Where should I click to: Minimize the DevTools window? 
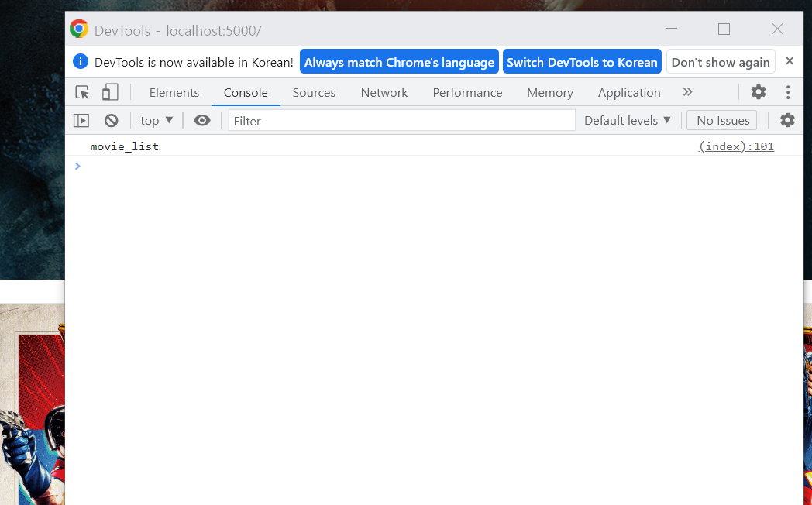pos(671,29)
